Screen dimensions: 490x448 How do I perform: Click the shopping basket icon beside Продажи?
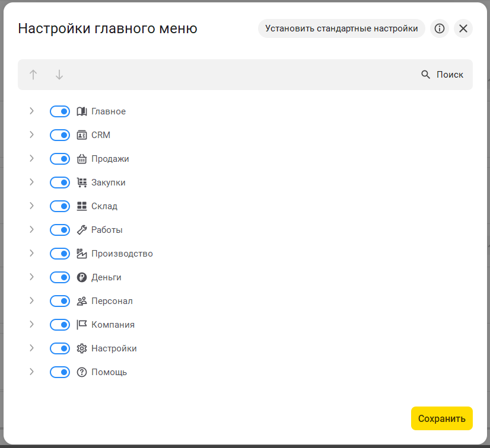pyautogui.click(x=82, y=159)
